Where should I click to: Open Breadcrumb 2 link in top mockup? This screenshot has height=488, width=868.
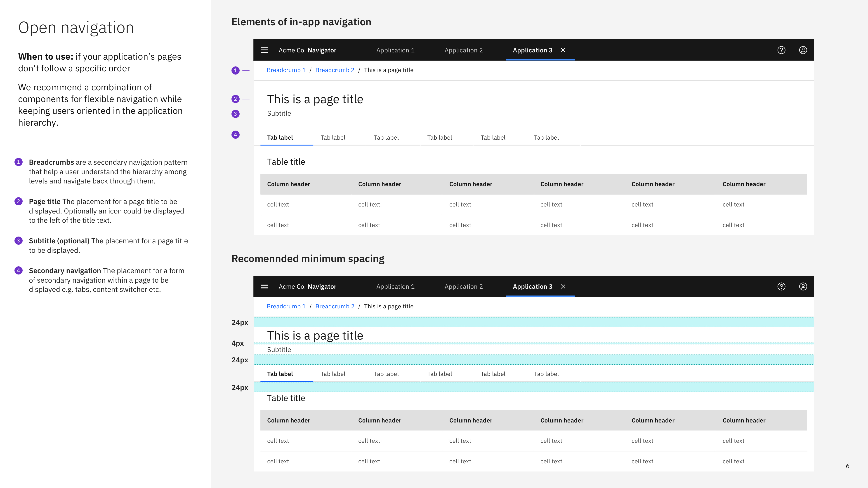[335, 70]
